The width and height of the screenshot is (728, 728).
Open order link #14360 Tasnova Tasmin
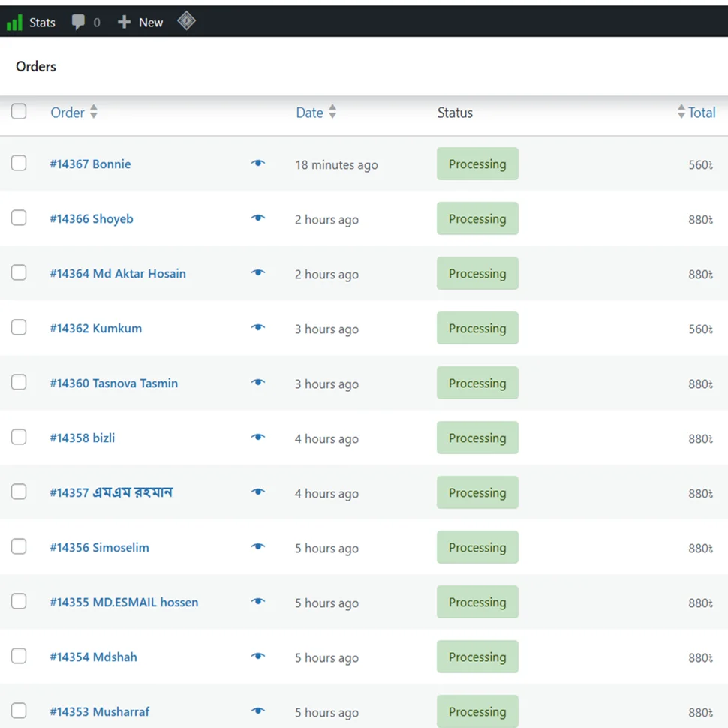click(x=114, y=383)
